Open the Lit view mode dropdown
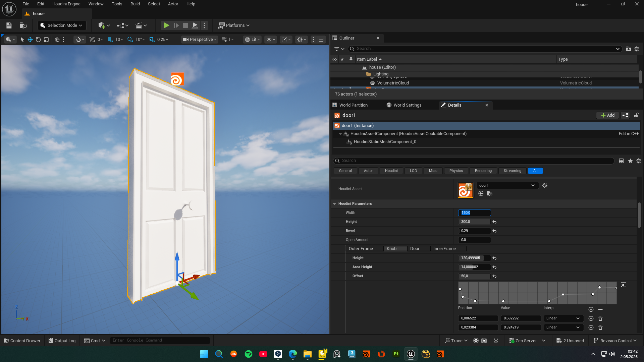 coord(252,40)
